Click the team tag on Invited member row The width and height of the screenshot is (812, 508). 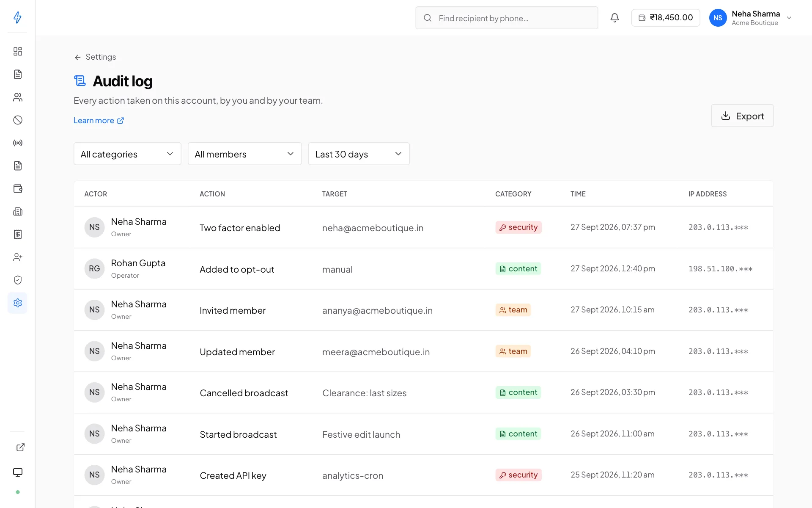[513, 310]
